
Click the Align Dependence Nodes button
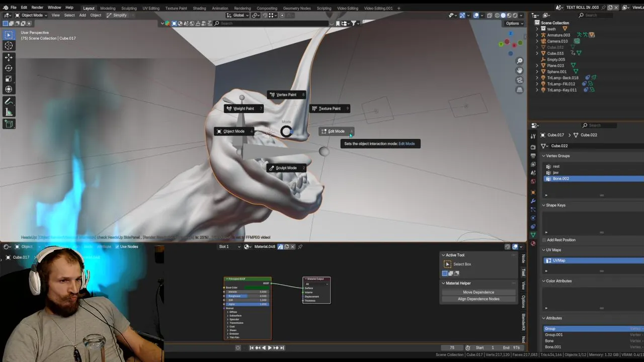pyautogui.click(x=478, y=299)
